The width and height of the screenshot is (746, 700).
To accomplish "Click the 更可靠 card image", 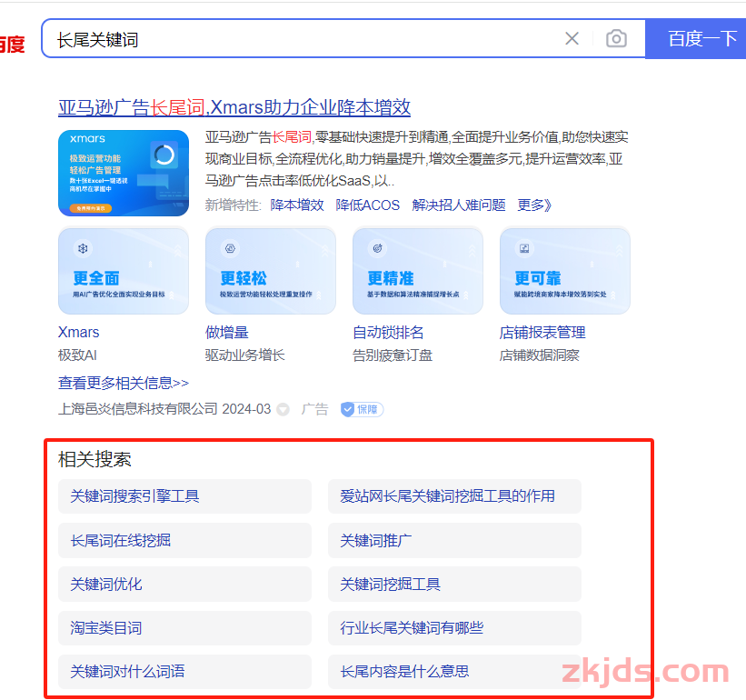I will tap(565, 271).
